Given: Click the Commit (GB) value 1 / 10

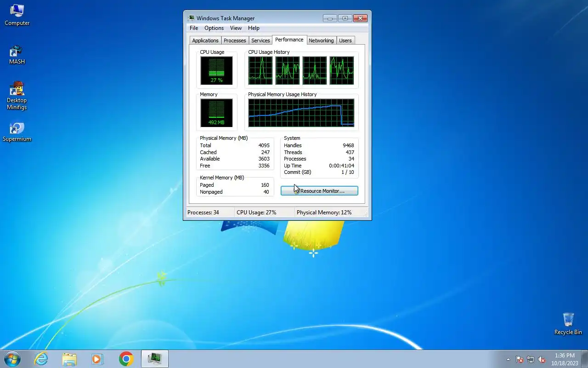Looking at the screenshot, I should pyautogui.click(x=347, y=172).
